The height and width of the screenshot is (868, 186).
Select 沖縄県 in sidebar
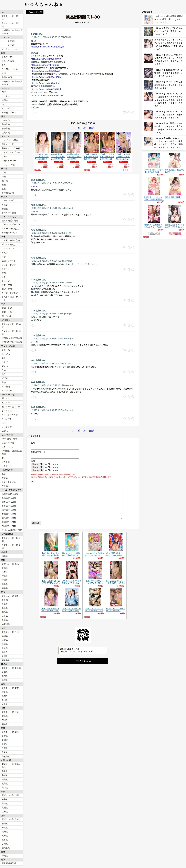click(12, 856)
